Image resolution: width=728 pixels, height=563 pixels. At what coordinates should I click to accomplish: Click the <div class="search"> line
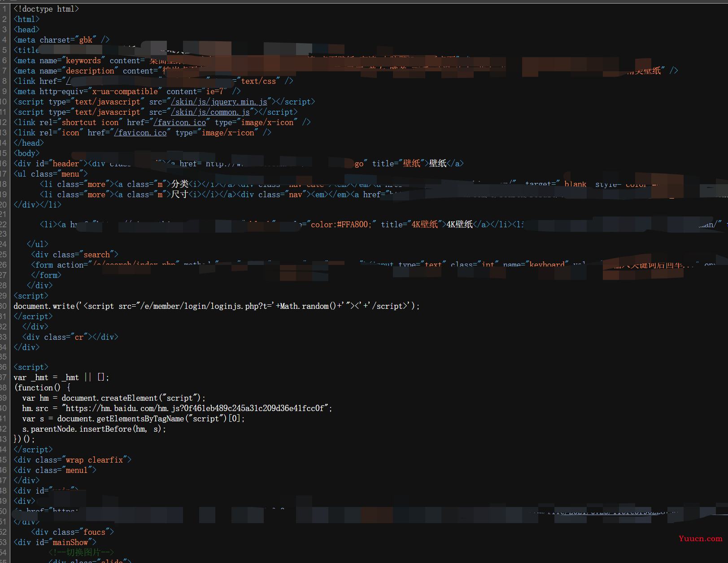[x=74, y=255]
